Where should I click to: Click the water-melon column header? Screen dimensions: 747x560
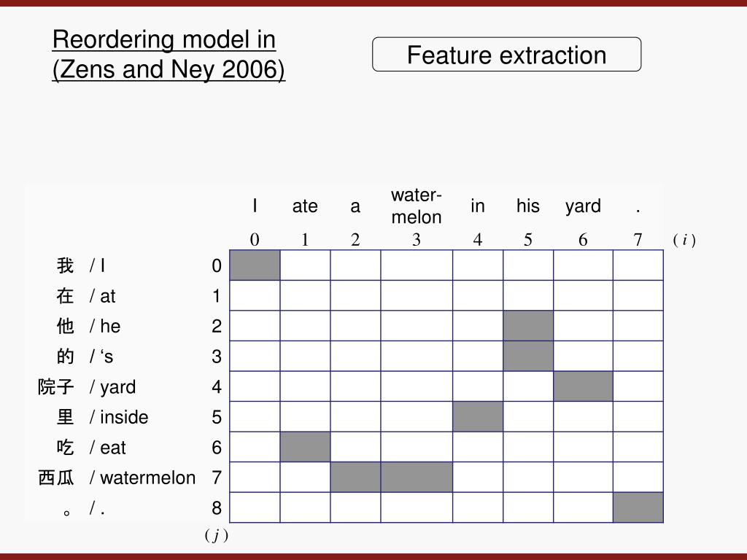click(417, 206)
